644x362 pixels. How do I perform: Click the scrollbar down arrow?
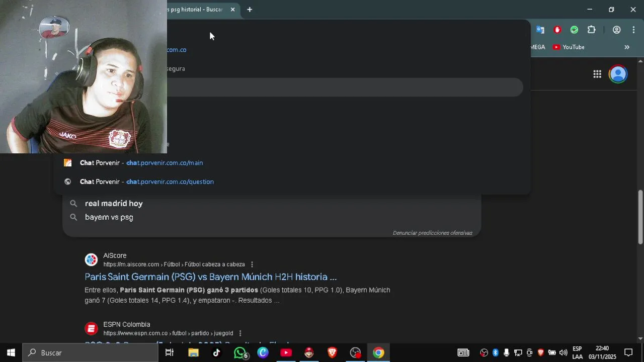point(640,338)
